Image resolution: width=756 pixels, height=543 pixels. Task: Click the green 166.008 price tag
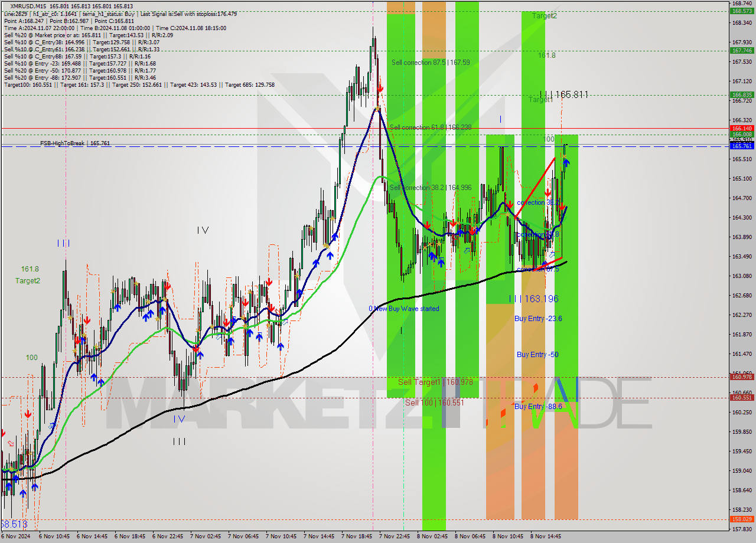pos(742,135)
